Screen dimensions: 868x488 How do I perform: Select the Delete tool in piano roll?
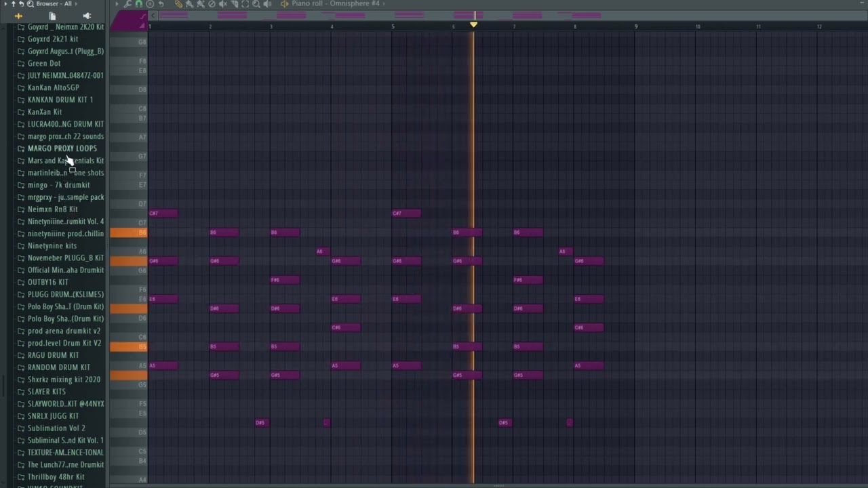[x=212, y=4]
